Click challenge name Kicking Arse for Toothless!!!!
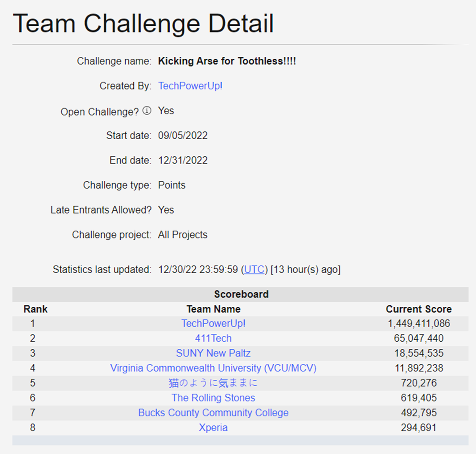This screenshot has width=476, height=454. tap(227, 61)
